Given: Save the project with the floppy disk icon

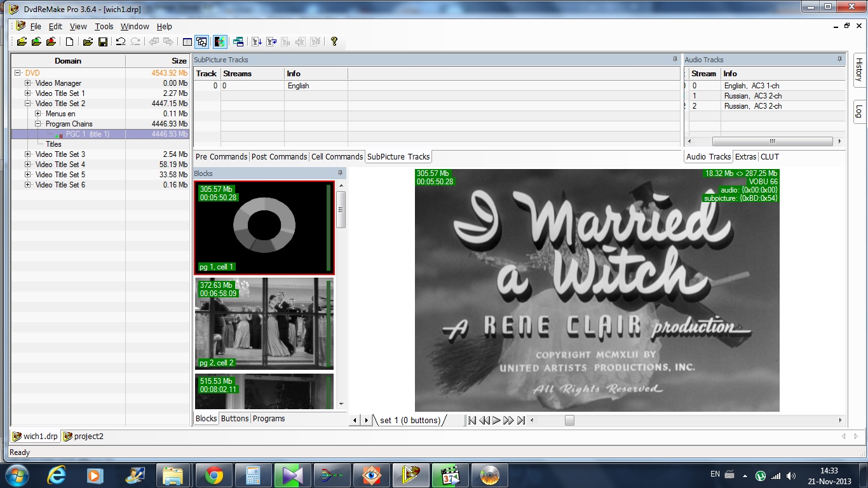Looking at the screenshot, I should point(102,42).
